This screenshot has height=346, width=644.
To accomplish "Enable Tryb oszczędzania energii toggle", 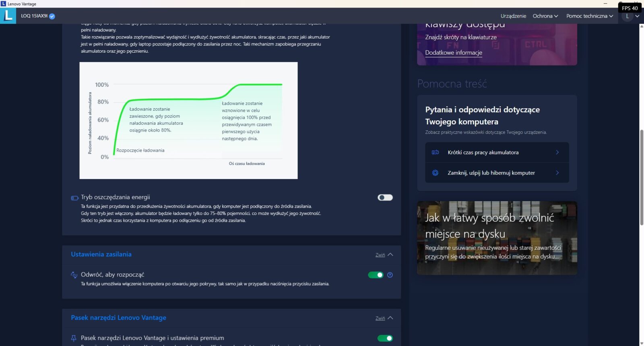I will 385,198.
